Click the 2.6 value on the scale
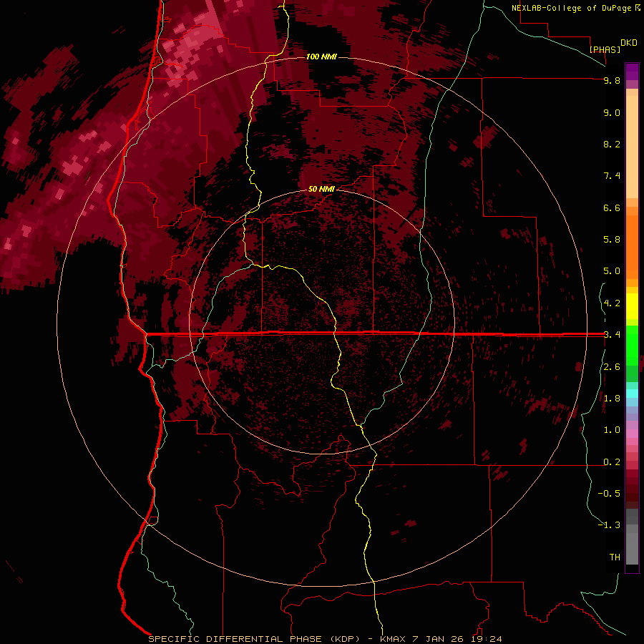The image size is (644, 644). pyautogui.click(x=612, y=367)
